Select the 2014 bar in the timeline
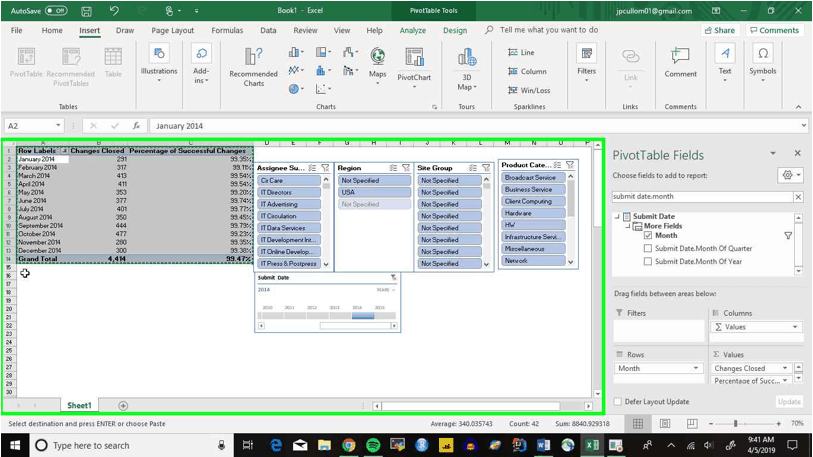 [363, 315]
